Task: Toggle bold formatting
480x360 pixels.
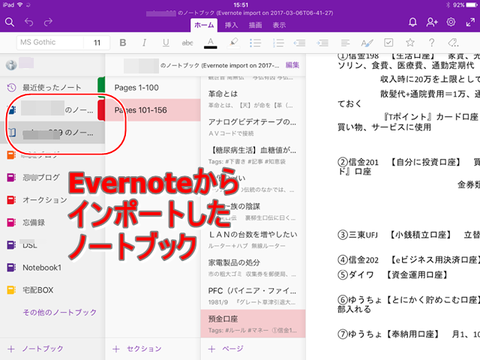Action: tap(123, 43)
